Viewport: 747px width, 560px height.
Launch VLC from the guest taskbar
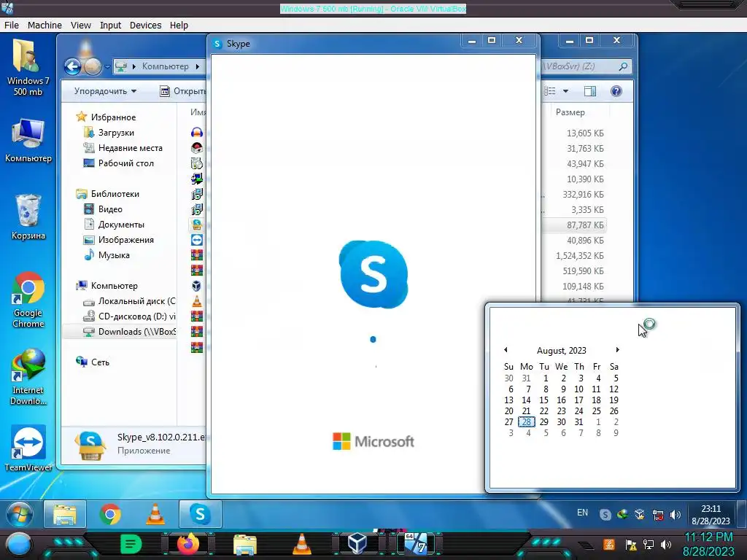[x=155, y=514]
